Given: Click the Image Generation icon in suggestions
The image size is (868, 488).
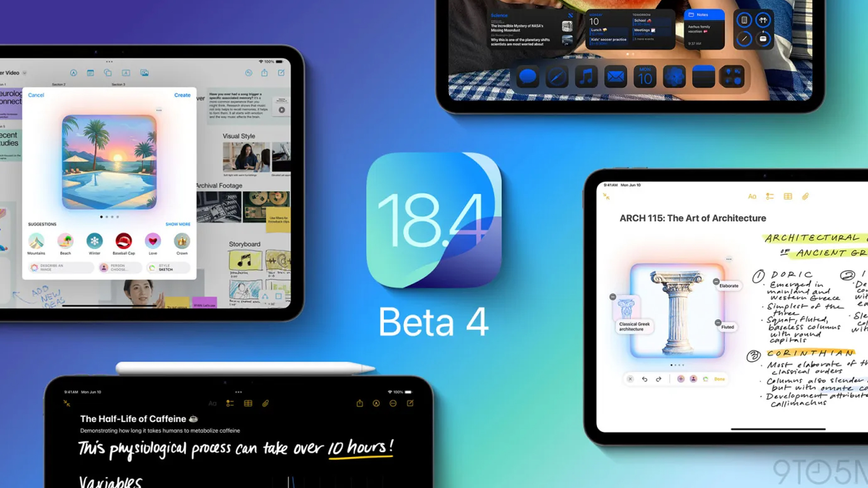Looking at the screenshot, I should (x=34, y=267).
